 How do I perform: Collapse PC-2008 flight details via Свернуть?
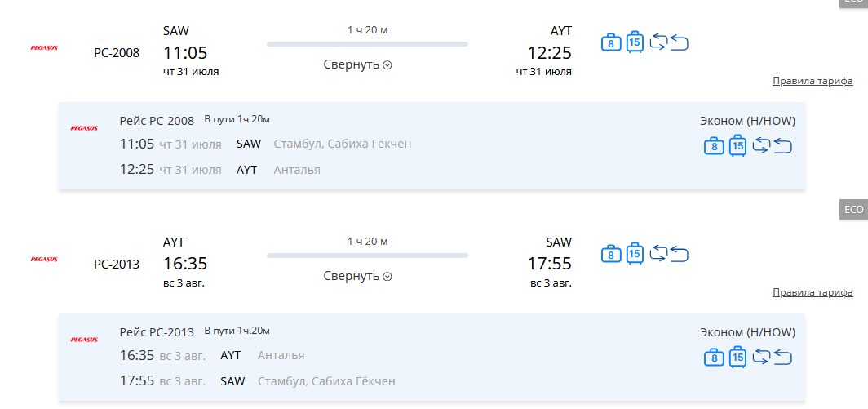coord(357,64)
